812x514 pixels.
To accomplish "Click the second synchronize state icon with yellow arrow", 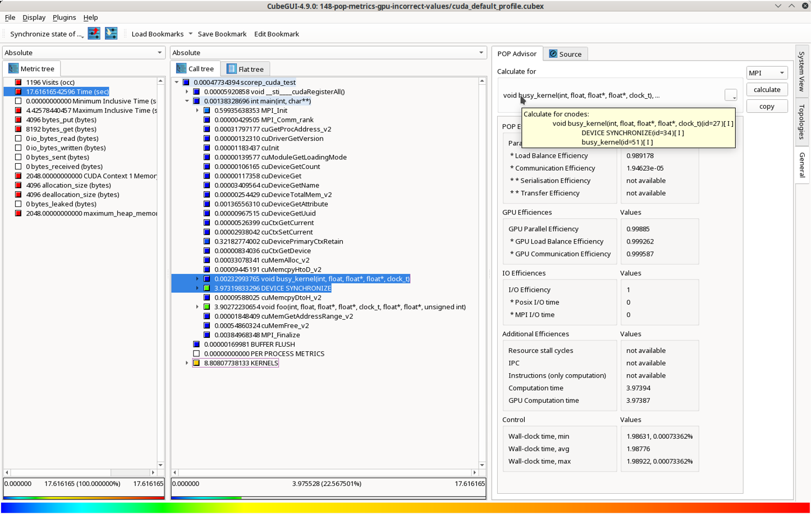I will click(x=111, y=34).
